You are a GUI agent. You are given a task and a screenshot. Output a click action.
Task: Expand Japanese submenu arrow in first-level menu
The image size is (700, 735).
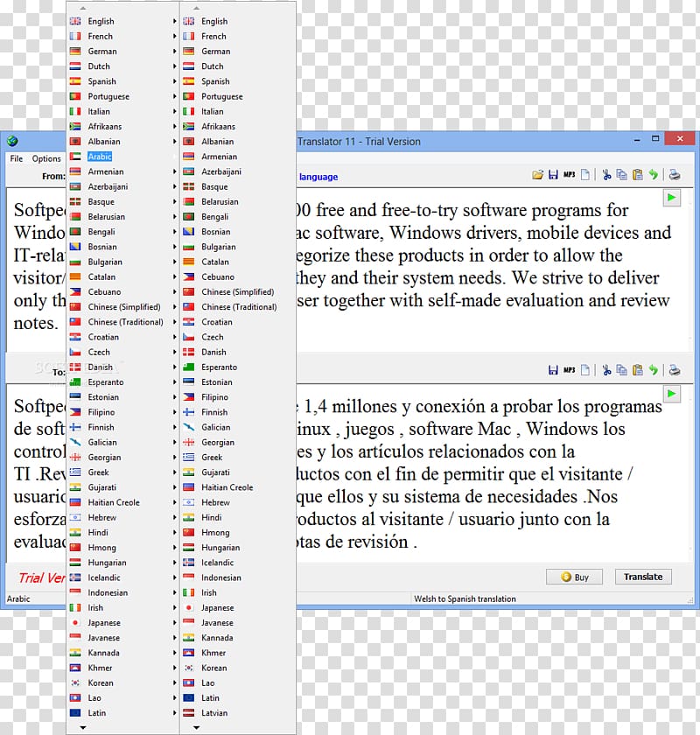(x=174, y=622)
